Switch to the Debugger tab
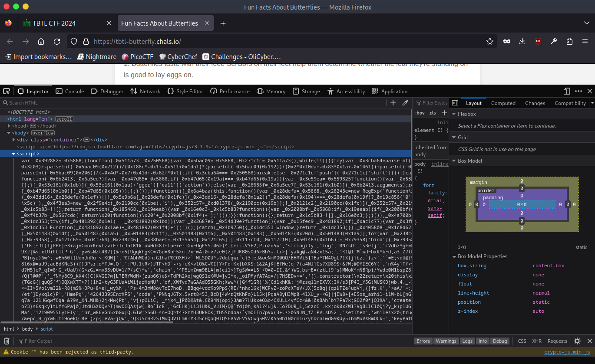Viewport: 595px width, 364px height. click(x=107, y=91)
